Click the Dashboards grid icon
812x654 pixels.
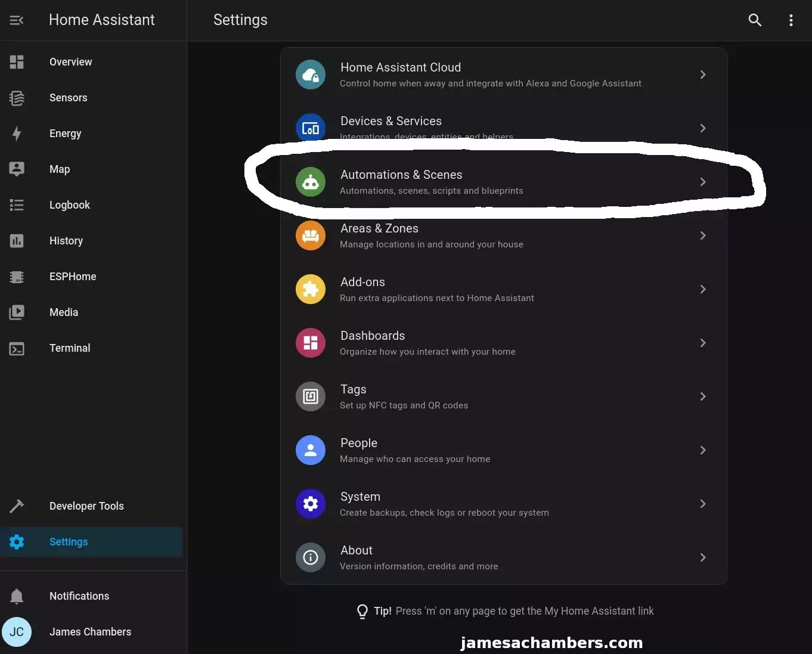click(310, 343)
